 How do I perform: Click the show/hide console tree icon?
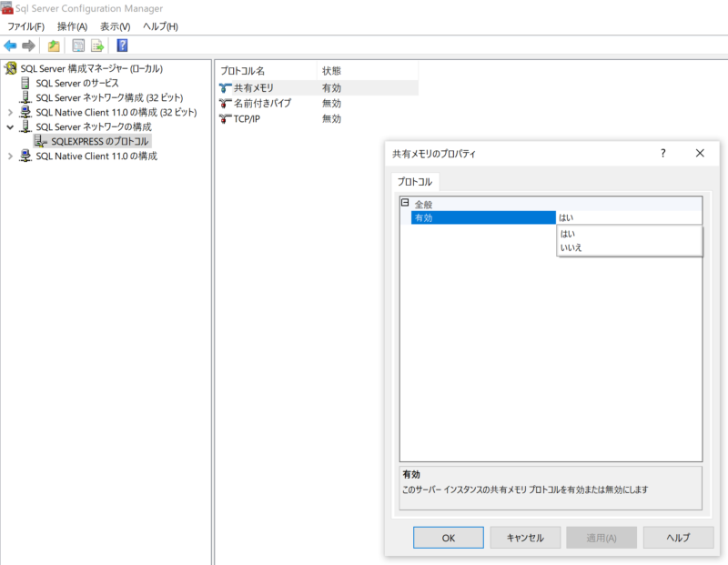pyautogui.click(x=52, y=45)
